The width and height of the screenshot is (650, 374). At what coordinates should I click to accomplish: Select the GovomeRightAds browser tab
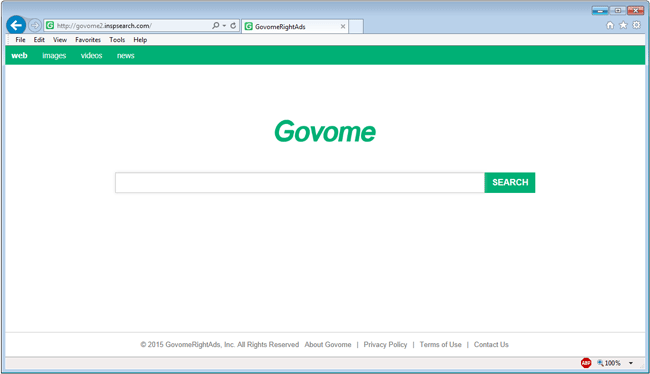point(295,27)
